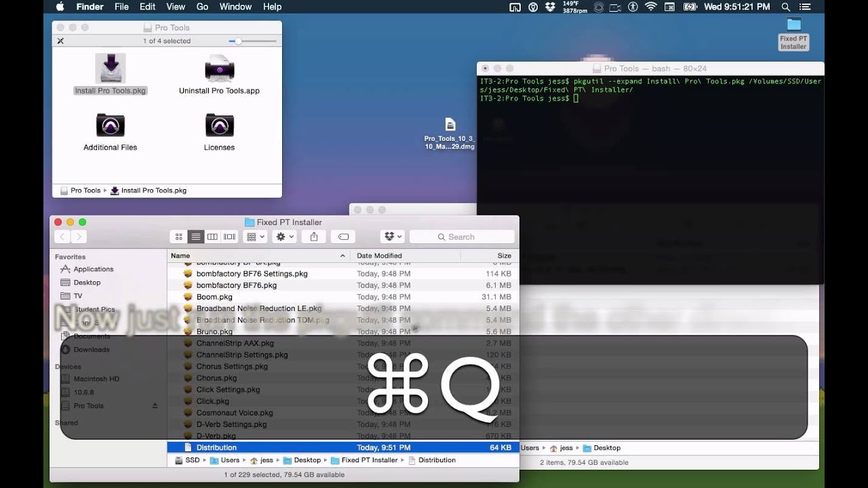Click Users in Fixed PT Installer path bar
Viewport: 868px width, 488px height.
224,460
